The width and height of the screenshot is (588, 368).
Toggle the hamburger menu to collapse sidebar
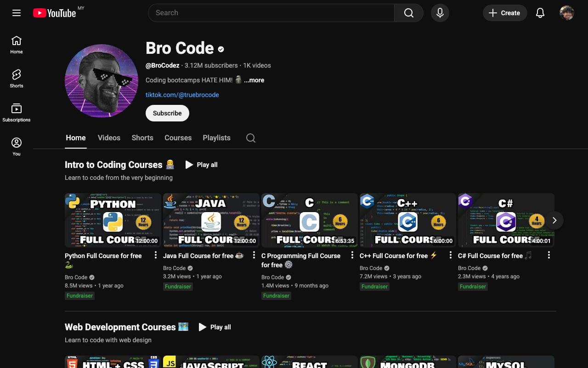[x=16, y=13]
